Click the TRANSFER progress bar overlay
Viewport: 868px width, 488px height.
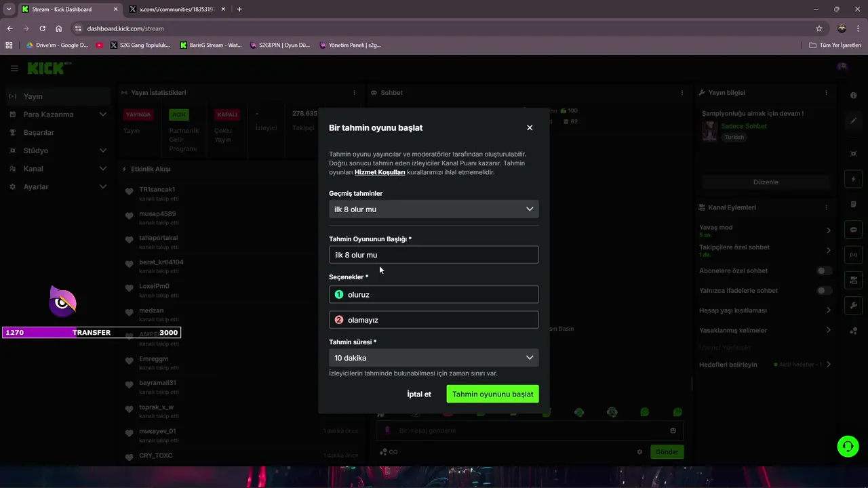pyautogui.click(x=92, y=332)
